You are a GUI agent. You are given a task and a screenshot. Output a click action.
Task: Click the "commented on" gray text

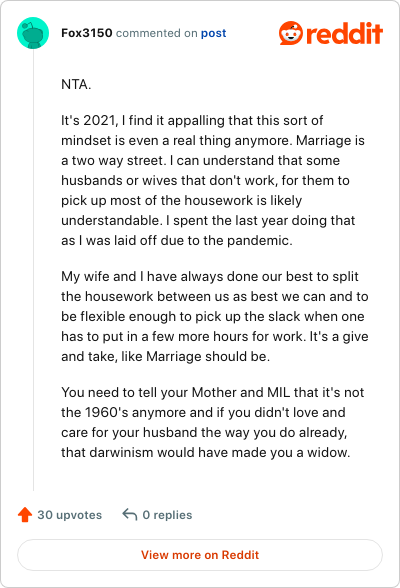point(156,33)
